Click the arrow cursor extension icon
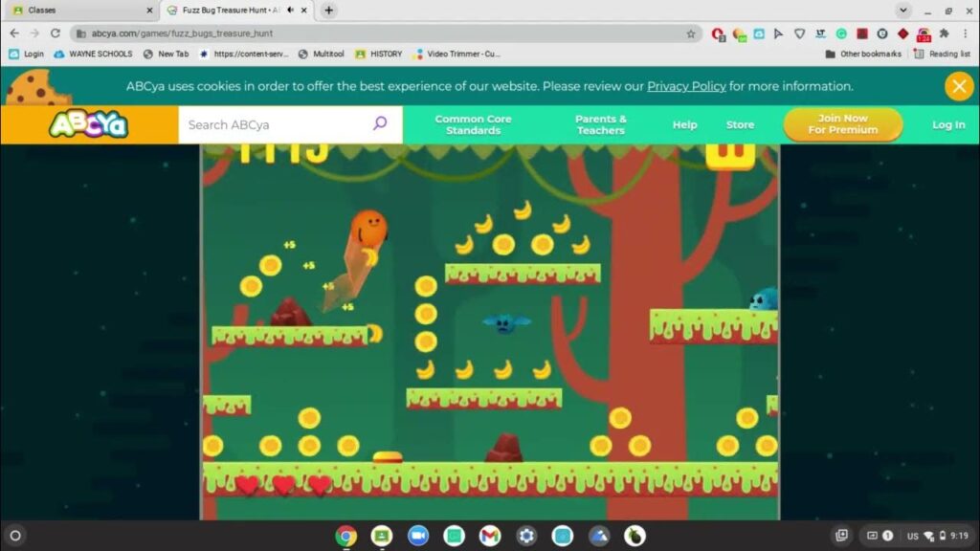The height and width of the screenshot is (551, 980). click(x=779, y=33)
